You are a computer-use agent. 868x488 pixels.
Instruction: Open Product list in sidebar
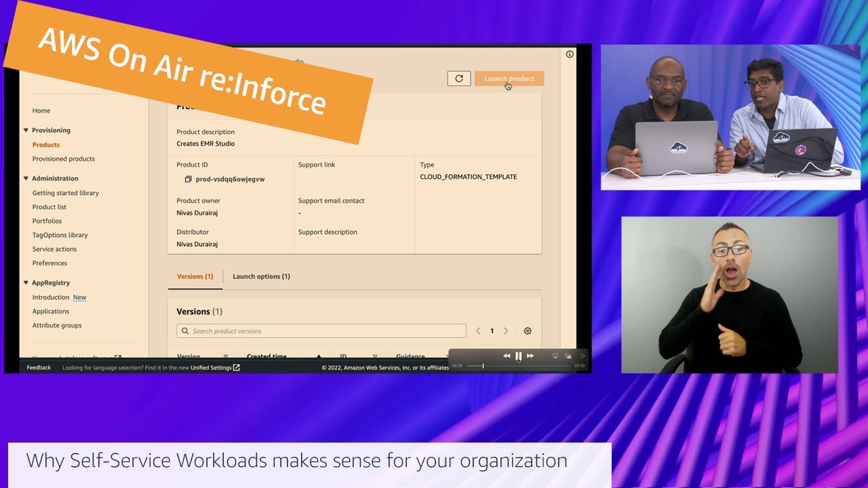point(50,207)
